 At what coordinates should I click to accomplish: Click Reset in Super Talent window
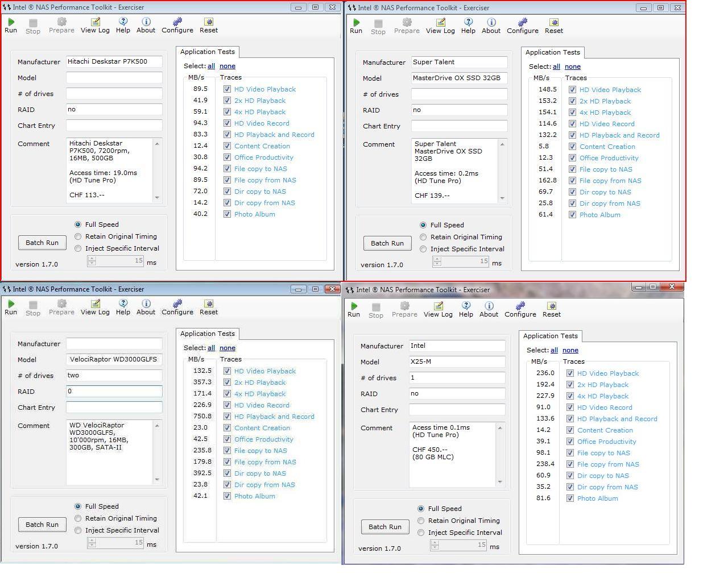point(554,26)
